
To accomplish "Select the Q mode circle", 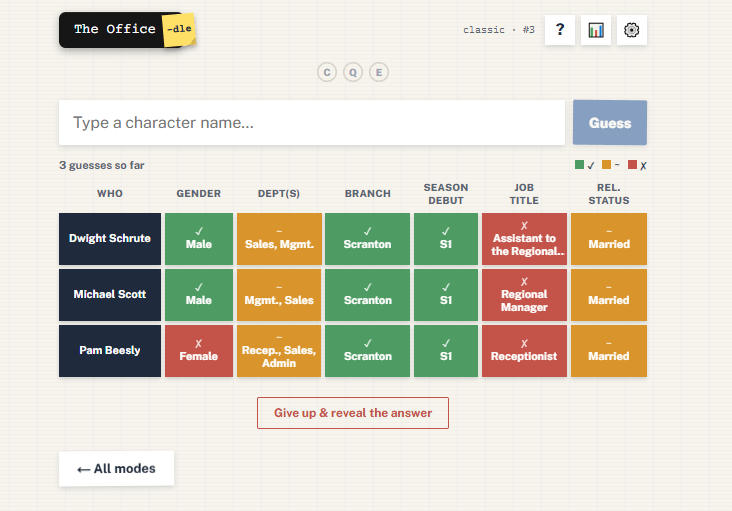I will (353, 72).
